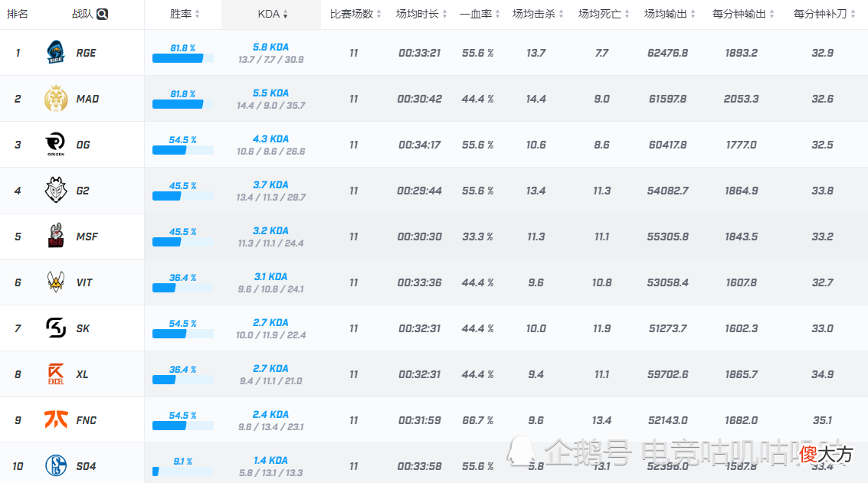868x483 pixels.
Task: Click the 13.7 / 7.7 / 30.9 breakdown
Action: 270,60
